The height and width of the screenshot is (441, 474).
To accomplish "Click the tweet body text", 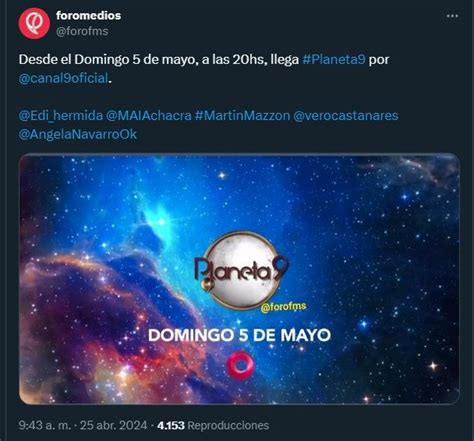I will (x=208, y=97).
